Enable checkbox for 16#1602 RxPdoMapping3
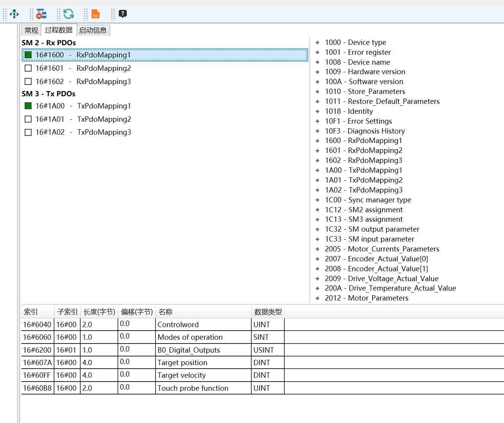 [28, 81]
